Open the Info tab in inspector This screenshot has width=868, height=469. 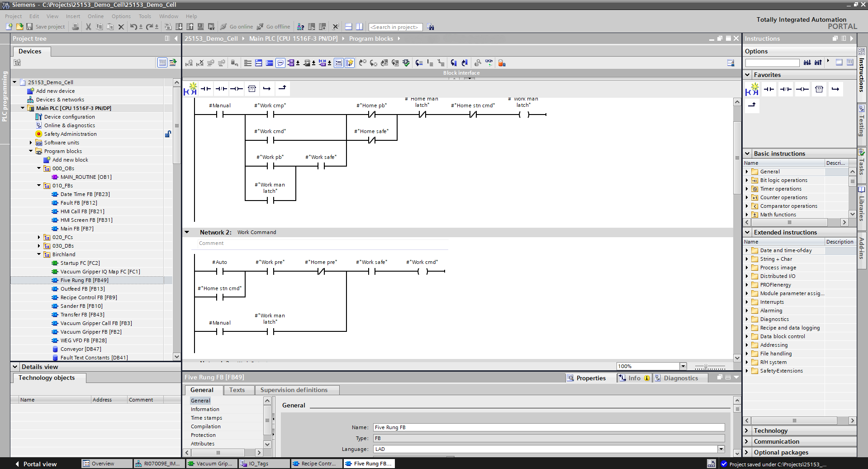pyautogui.click(x=634, y=378)
